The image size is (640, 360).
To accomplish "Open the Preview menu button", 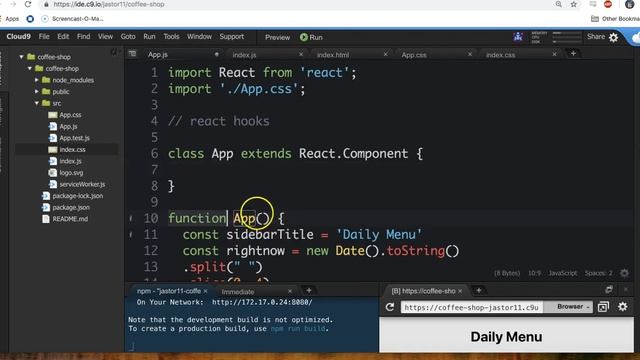I will pos(277,37).
